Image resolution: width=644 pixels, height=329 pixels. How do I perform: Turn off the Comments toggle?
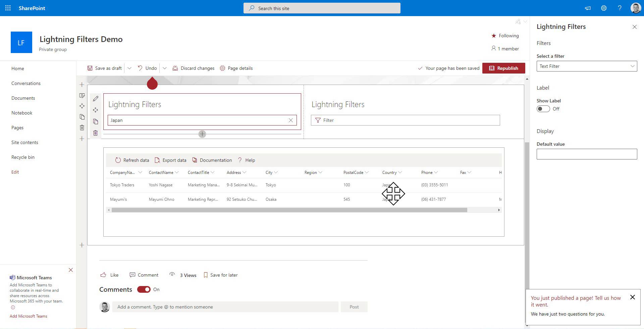click(144, 289)
